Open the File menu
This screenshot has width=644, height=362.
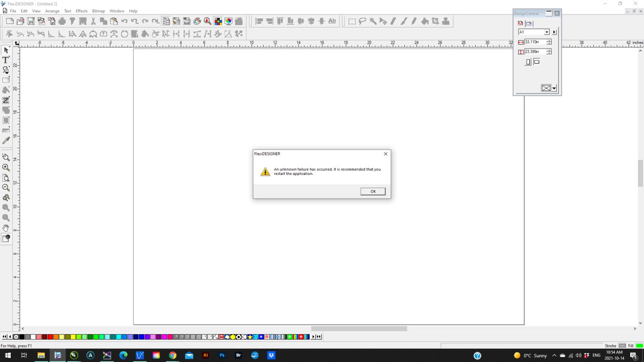13,11
